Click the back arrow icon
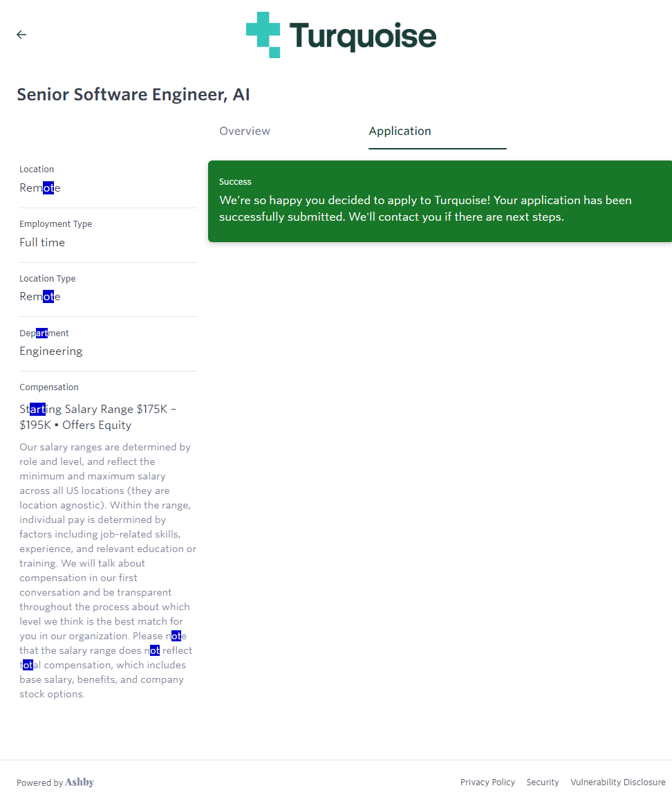672x806 pixels. click(x=21, y=35)
